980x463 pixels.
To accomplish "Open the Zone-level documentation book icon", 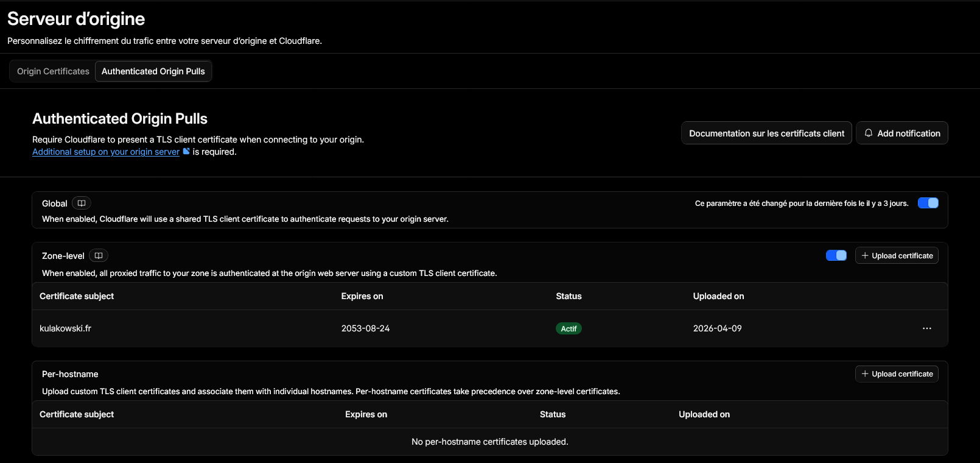I will pos(99,256).
